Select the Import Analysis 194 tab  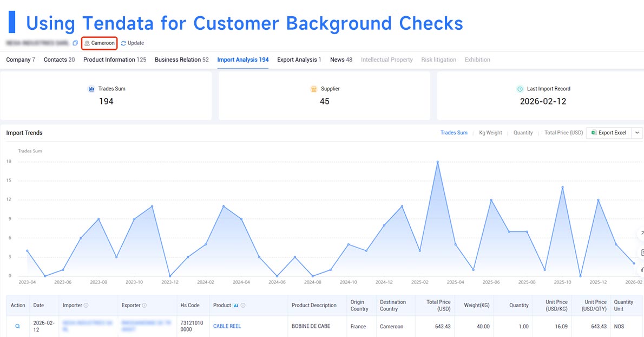pos(243,60)
